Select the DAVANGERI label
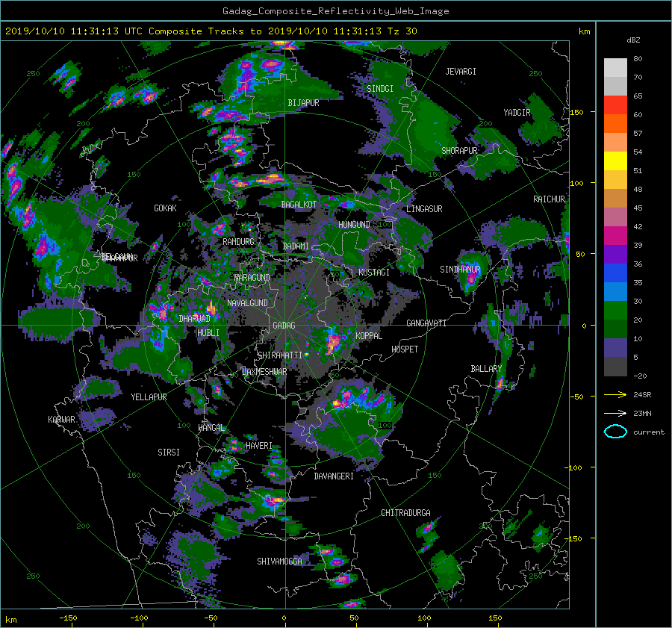The width and height of the screenshot is (672, 628). click(334, 476)
